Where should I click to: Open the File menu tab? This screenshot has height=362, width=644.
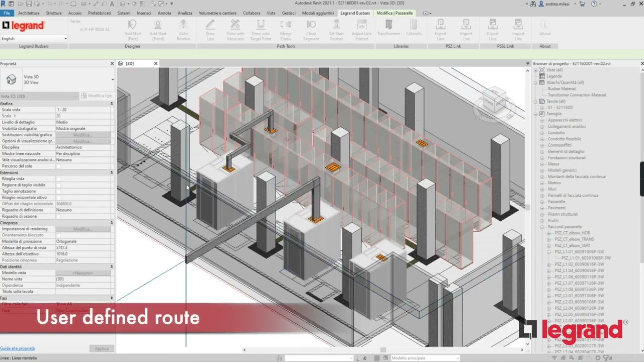7,13
